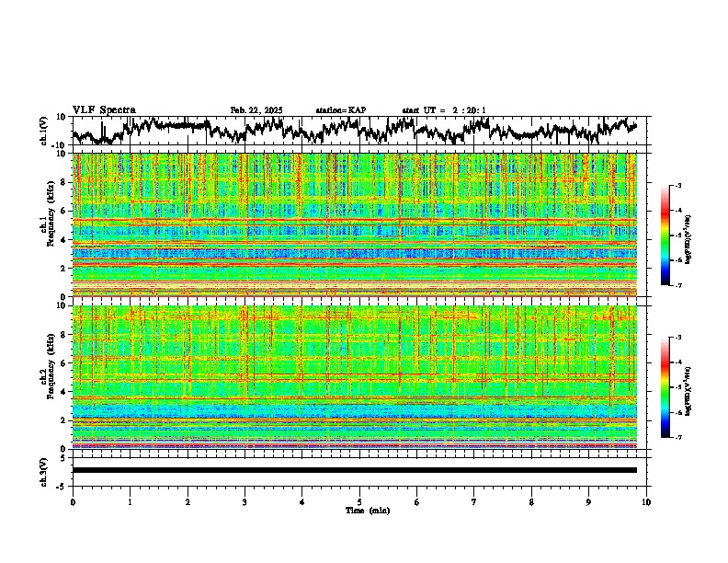Click the lower ch.2 color scale bar
The image size is (728, 563).
pyautogui.click(x=665, y=387)
